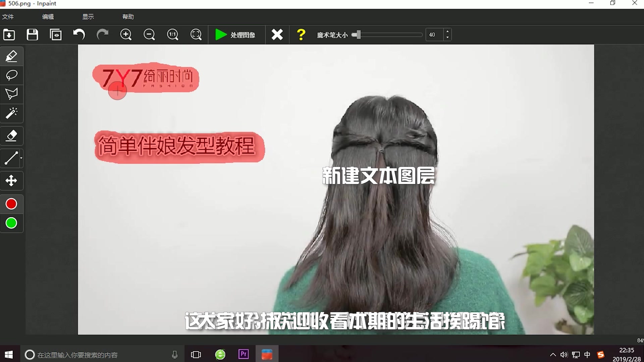Select the red marker tool
Viewport: 644px width, 362px height.
11,56
